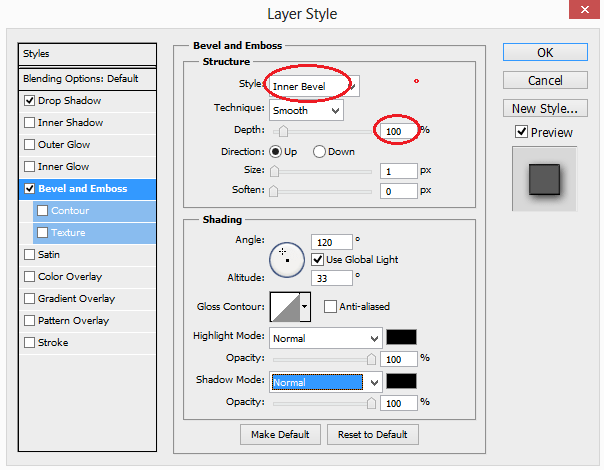Enable the Contour checkbox
The image size is (604, 470).
42,211
